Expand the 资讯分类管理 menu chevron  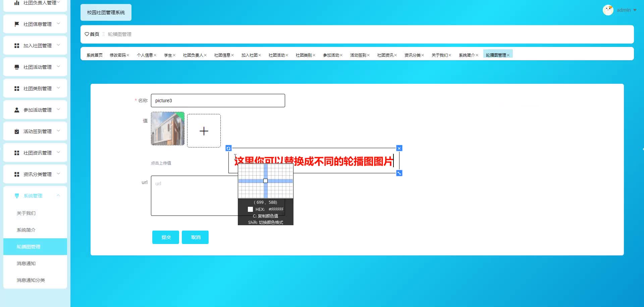point(58,174)
